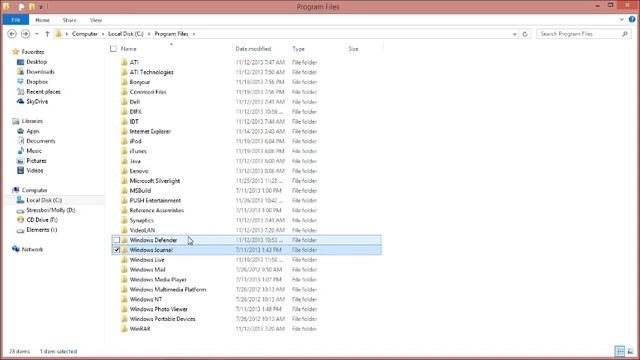Refresh the Program Files view
Screen dimensions: 640x360
(x=525, y=34)
